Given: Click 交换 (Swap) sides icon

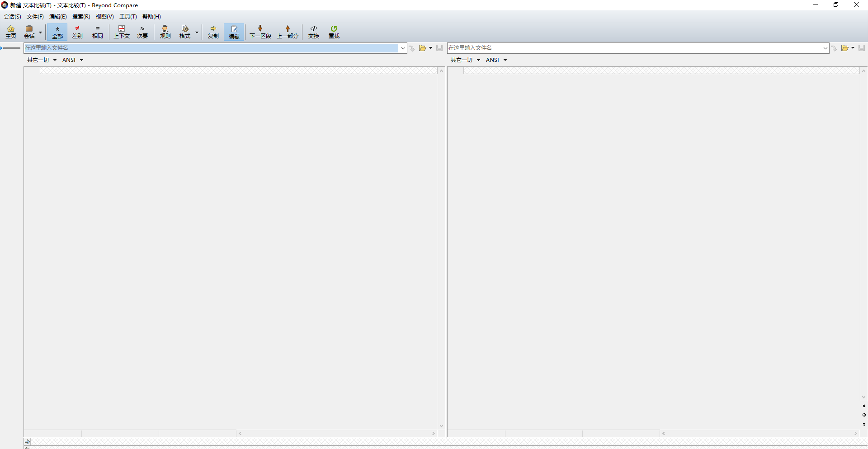Looking at the screenshot, I should 314,32.
